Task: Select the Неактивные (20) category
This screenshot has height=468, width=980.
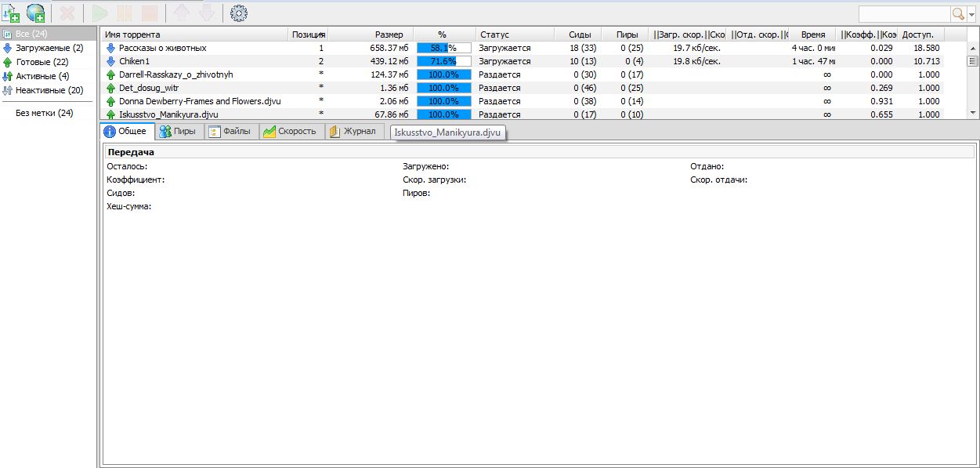Action: (x=48, y=90)
